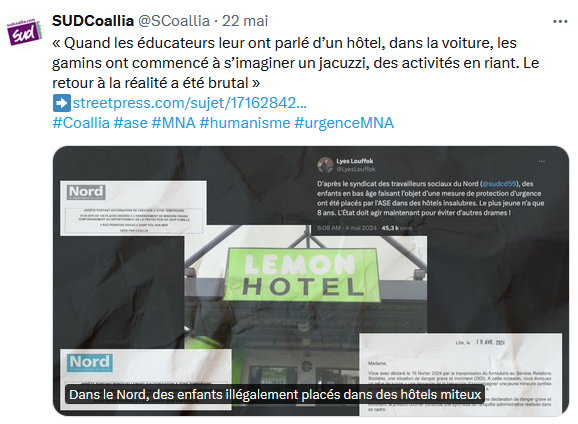This screenshot has height=424, width=578.
Task: Click the 22 mai timestamp
Action: click(x=245, y=21)
